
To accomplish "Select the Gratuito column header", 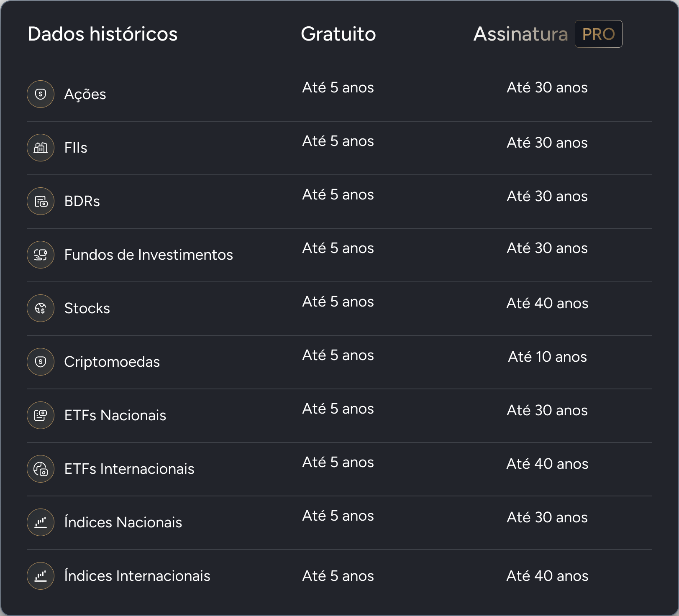I will pyautogui.click(x=338, y=34).
